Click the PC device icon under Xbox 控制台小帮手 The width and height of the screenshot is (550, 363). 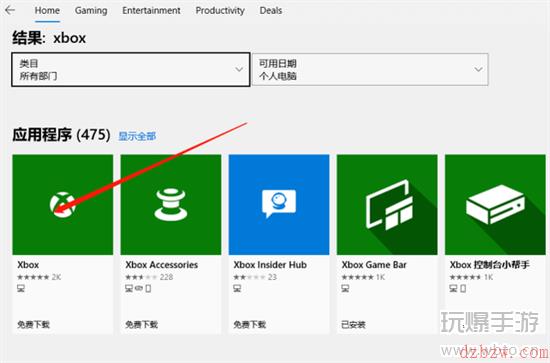click(x=454, y=289)
